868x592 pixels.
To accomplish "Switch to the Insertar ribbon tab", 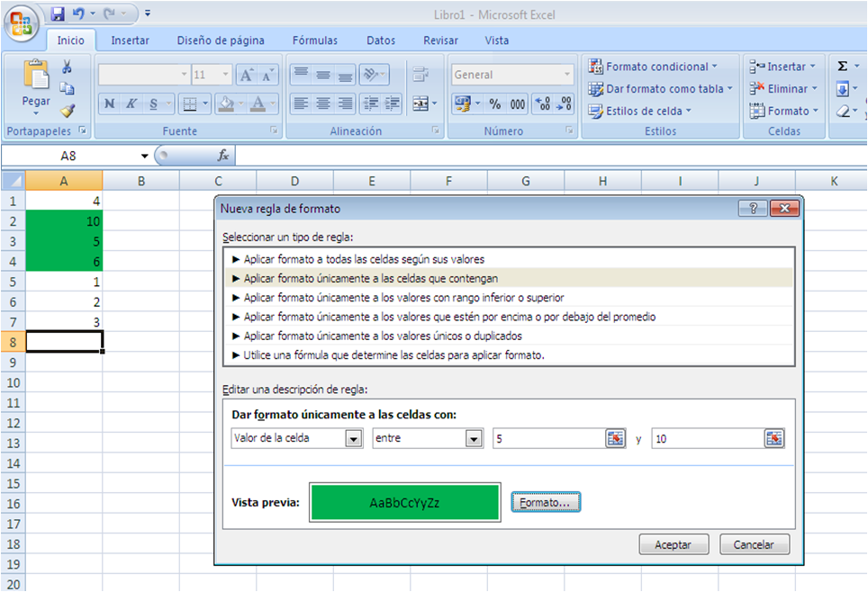I will click(130, 40).
